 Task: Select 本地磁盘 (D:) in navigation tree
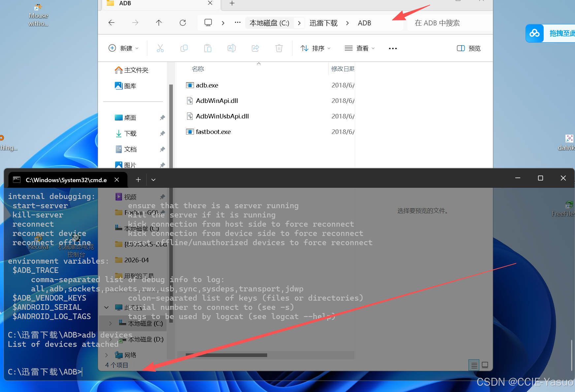coord(145,339)
